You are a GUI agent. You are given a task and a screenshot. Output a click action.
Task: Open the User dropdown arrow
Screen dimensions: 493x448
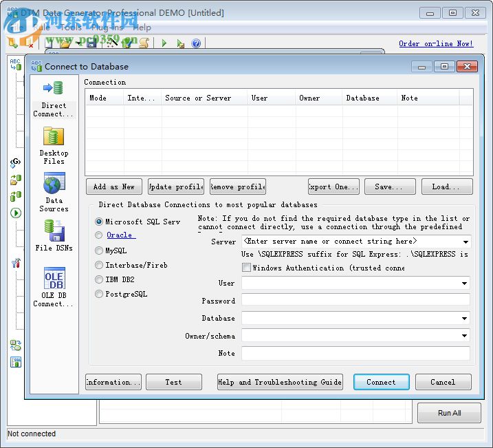click(x=465, y=284)
